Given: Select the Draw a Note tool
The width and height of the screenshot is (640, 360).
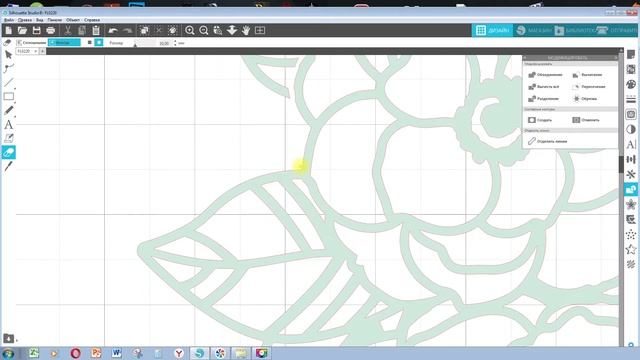Looking at the screenshot, I should [9, 138].
